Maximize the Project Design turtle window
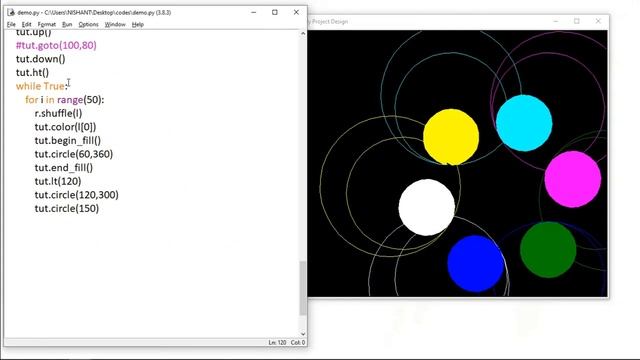The image size is (640, 360). coord(577,21)
